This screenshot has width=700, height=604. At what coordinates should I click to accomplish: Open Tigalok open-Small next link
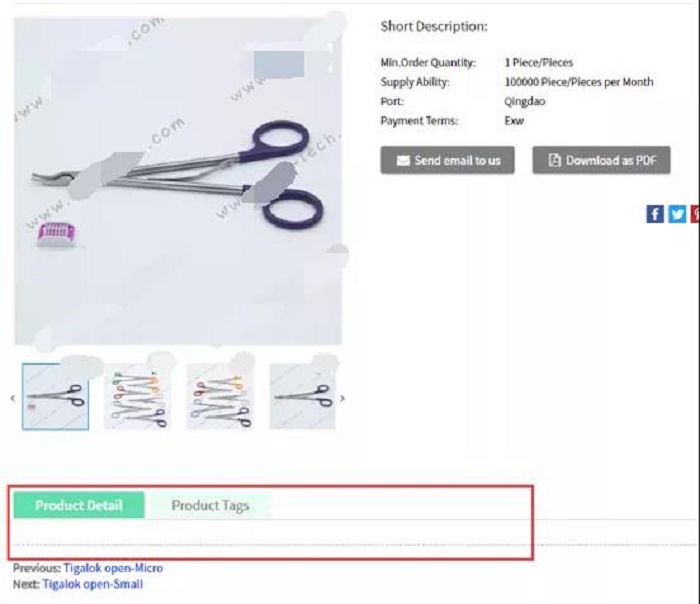pos(93,584)
